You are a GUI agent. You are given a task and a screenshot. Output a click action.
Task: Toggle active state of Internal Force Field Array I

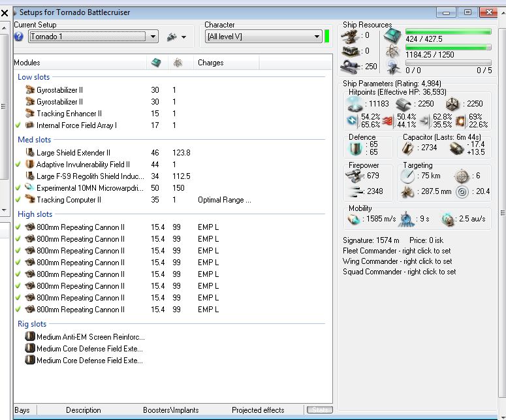pyautogui.click(x=18, y=125)
